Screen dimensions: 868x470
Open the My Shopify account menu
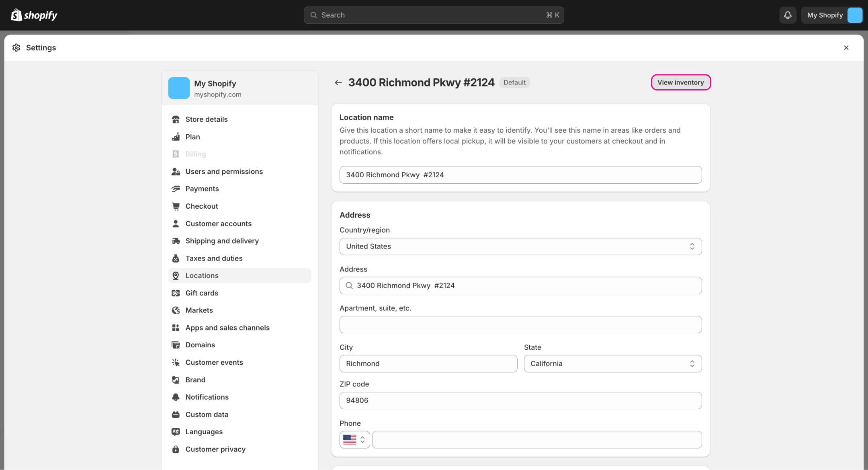(833, 15)
